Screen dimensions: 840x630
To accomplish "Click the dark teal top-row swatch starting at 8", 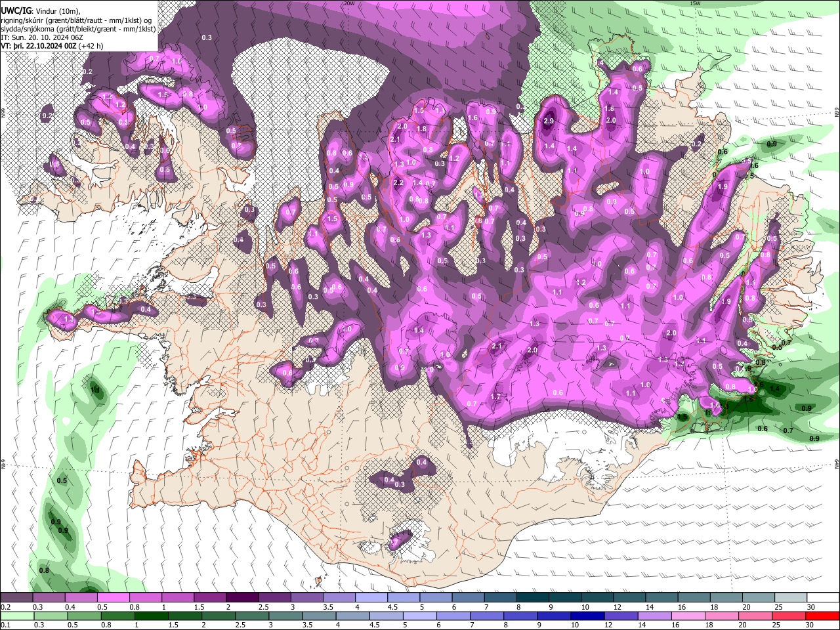I will pyautogui.click(x=533, y=597).
